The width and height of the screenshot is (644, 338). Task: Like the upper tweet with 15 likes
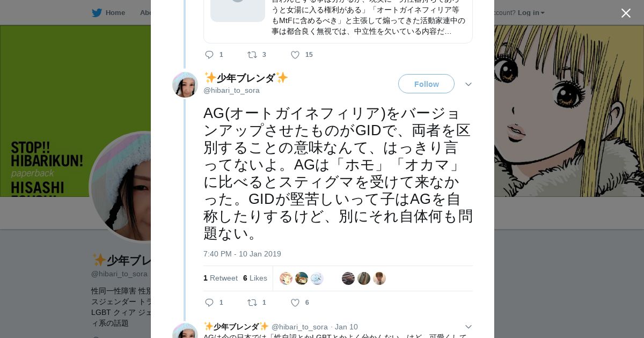coord(295,55)
